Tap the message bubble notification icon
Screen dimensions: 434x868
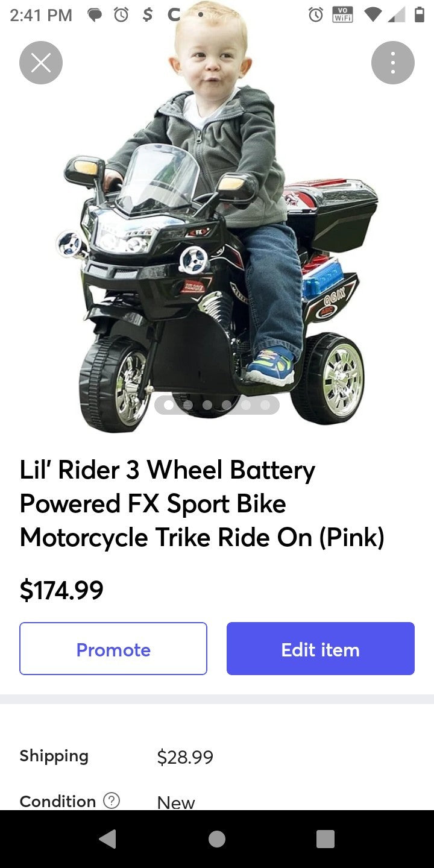coord(95,15)
